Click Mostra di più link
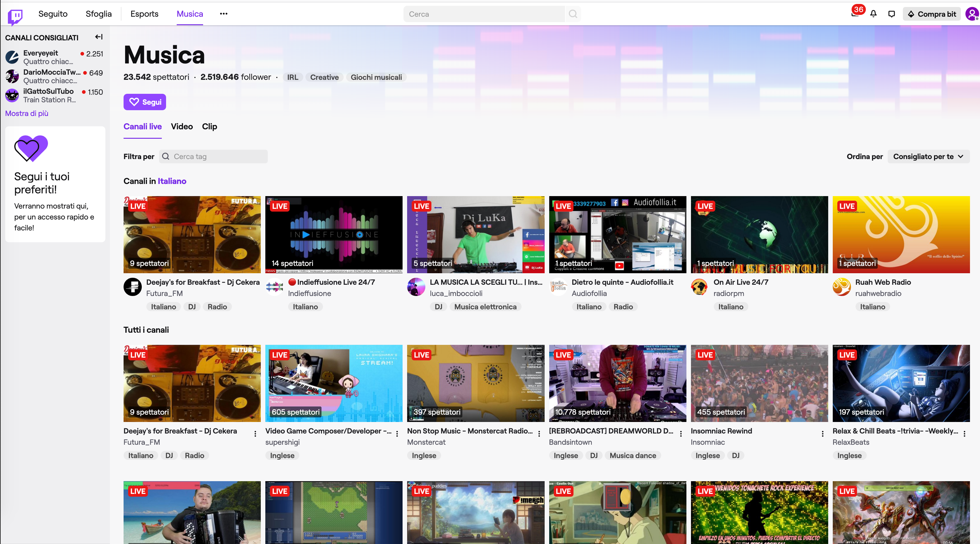The height and width of the screenshot is (544, 980). pos(27,113)
